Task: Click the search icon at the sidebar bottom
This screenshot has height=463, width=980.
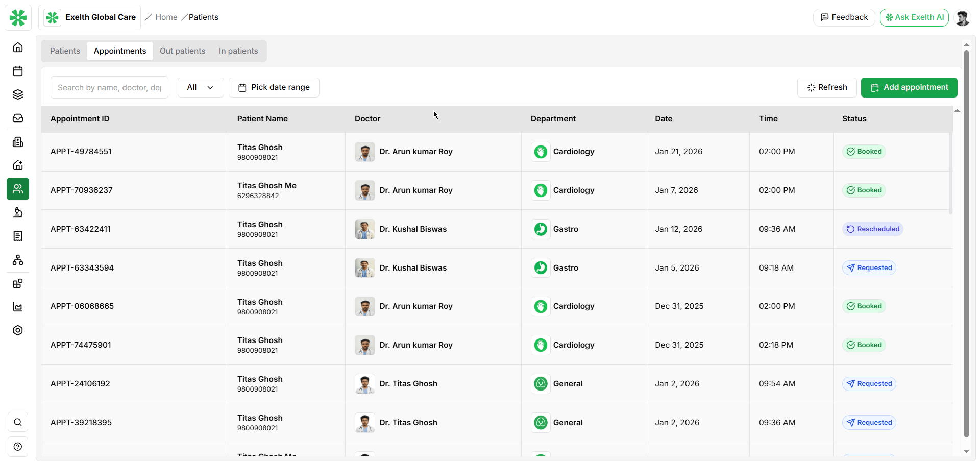Action: click(18, 422)
